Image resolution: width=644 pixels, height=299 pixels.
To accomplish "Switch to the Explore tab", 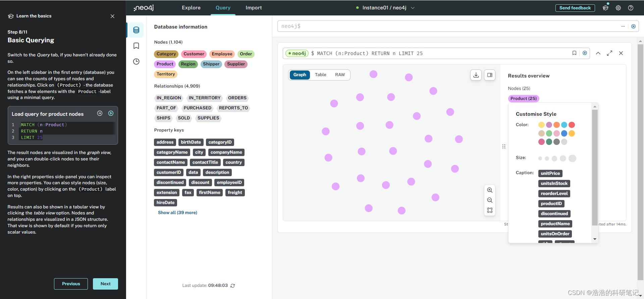I will click(191, 8).
